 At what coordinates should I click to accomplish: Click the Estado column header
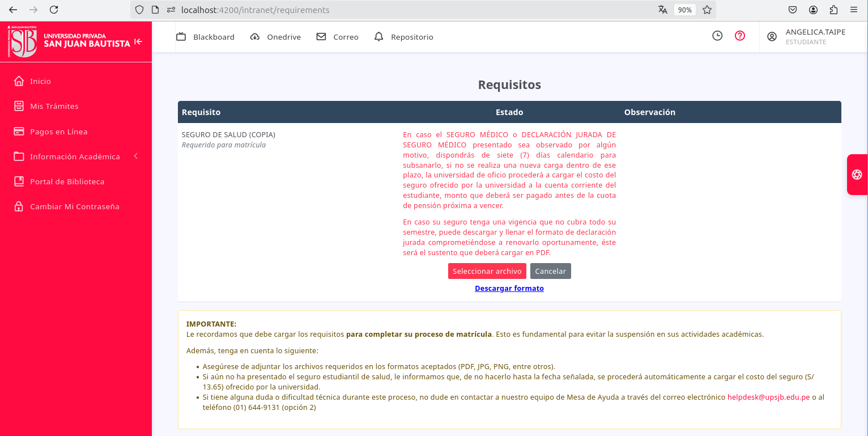[x=509, y=112]
